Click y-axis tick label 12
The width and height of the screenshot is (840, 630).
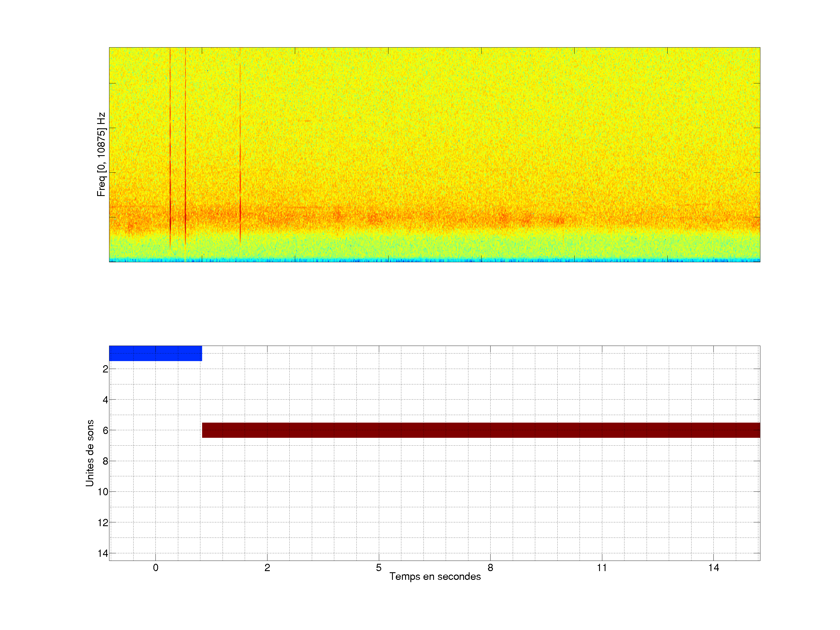click(x=103, y=523)
